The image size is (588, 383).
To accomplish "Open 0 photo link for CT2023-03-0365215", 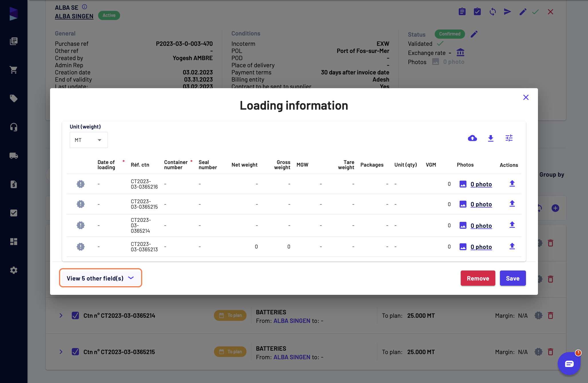I will tap(481, 204).
